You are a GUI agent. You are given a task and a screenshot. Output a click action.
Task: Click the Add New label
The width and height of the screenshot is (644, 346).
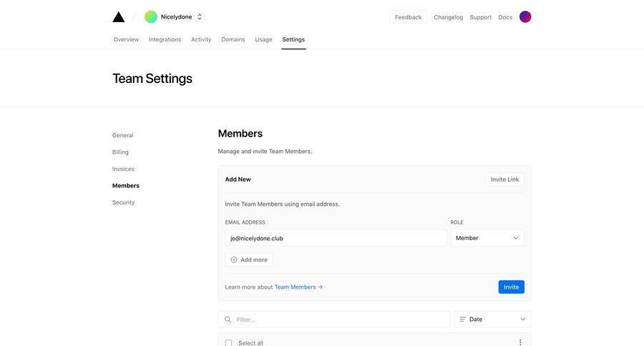click(x=238, y=179)
